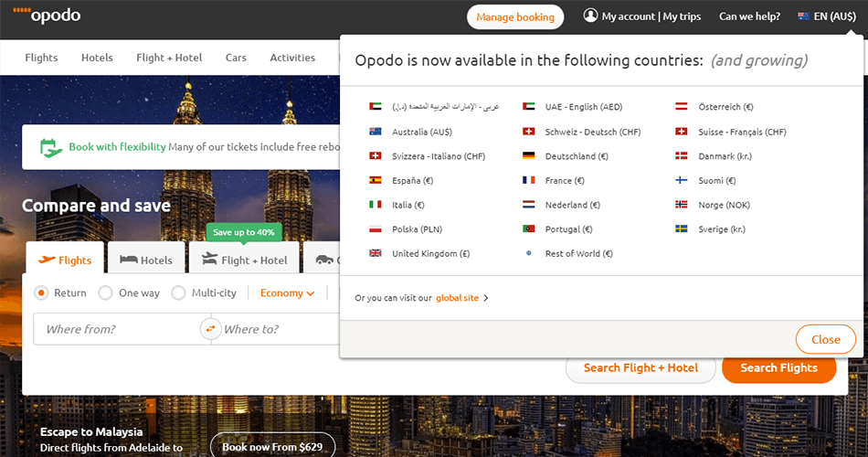Select United Kingdom (£) country link
Screen dimensions: 868x457
coord(430,254)
